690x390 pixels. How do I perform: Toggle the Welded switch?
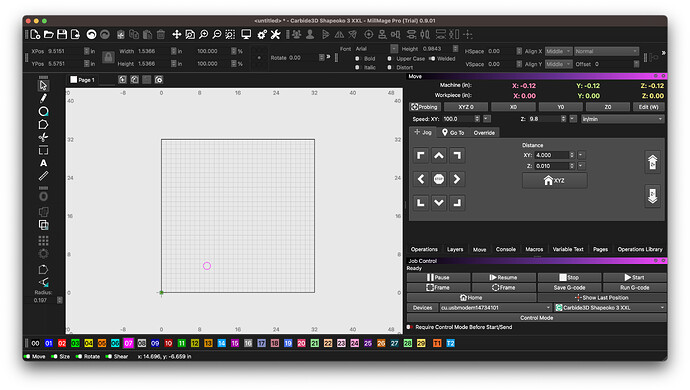[432, 59]
